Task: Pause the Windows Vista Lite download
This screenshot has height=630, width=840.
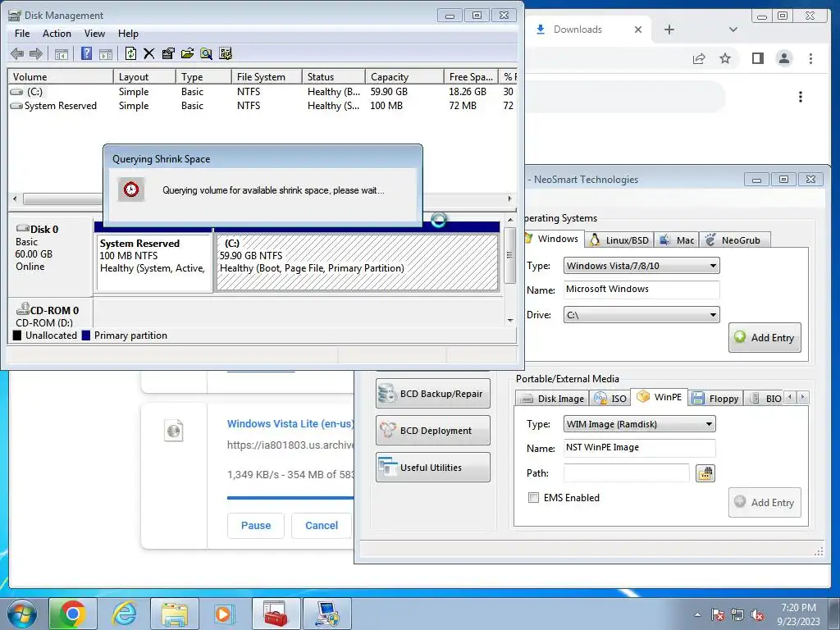Action: tap(256, 526)
